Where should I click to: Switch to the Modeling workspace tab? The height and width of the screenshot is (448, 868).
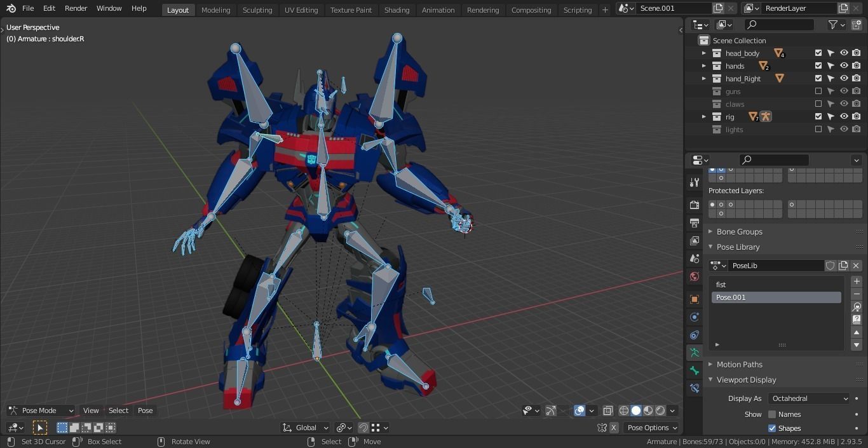point(215,10)
